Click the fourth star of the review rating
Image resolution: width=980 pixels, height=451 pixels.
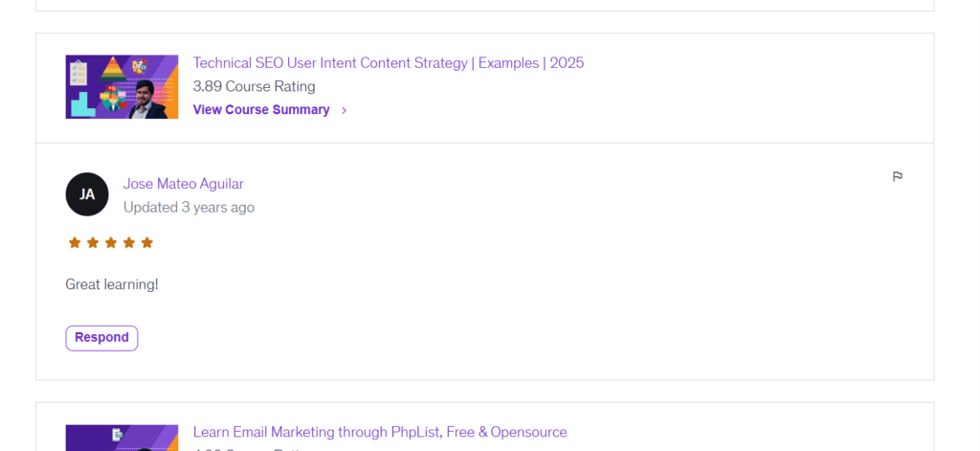tap(129, 243)
